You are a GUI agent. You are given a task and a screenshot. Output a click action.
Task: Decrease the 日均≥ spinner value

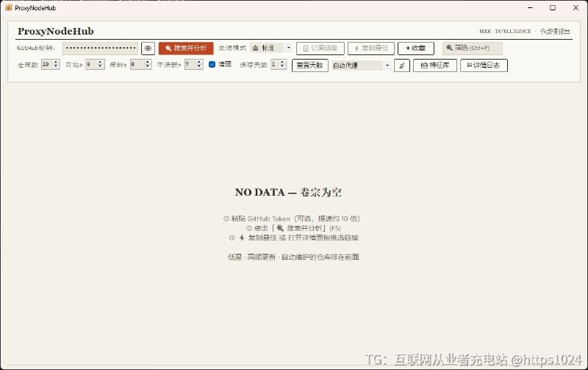[x=100, y=67]
